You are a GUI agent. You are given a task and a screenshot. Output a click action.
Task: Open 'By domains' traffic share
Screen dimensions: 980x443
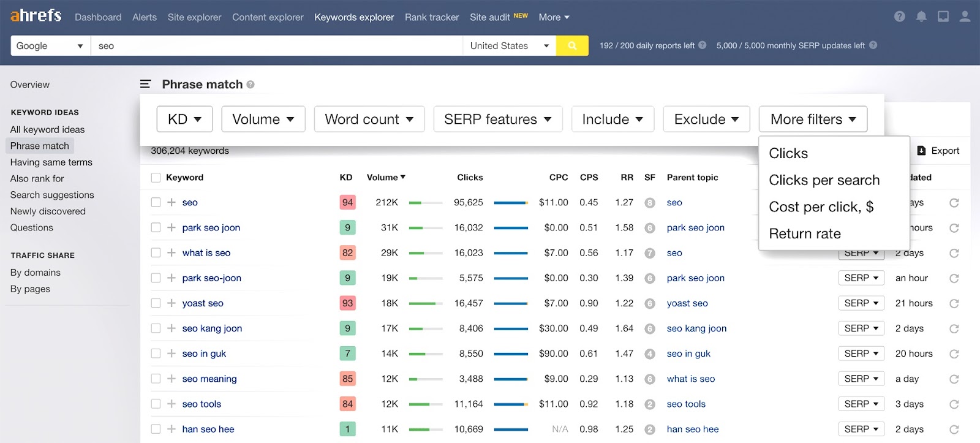pos(36,273)
